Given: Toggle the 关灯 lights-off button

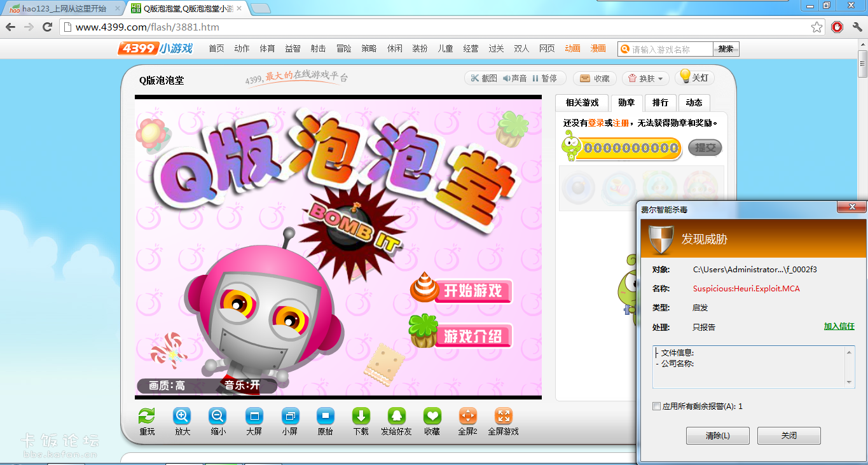Looking at the screenshot, I should point(694,78).
